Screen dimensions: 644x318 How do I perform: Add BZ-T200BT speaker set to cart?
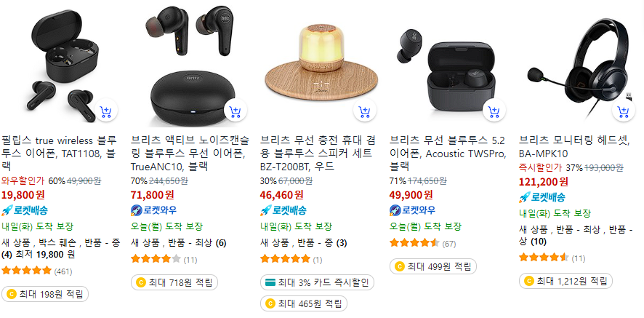[365, 111]
